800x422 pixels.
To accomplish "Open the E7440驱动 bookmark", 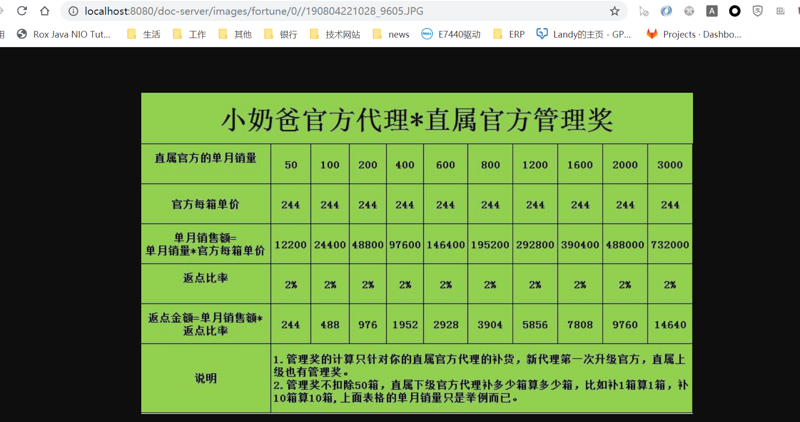I will 451,34.
